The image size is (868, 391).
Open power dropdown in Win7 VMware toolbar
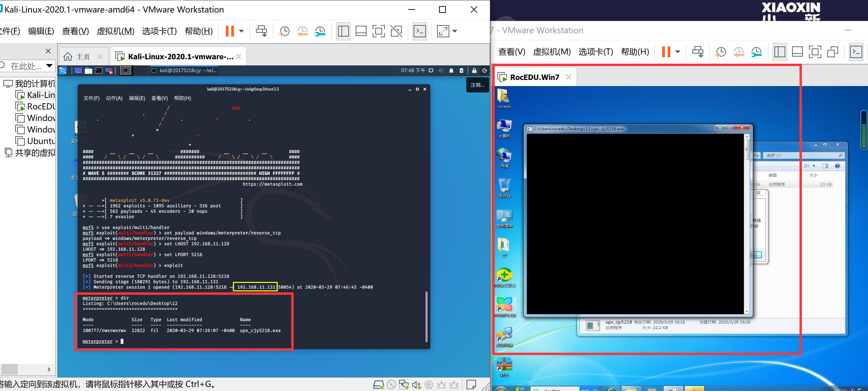pyautogui.click(x=678, y=52)
